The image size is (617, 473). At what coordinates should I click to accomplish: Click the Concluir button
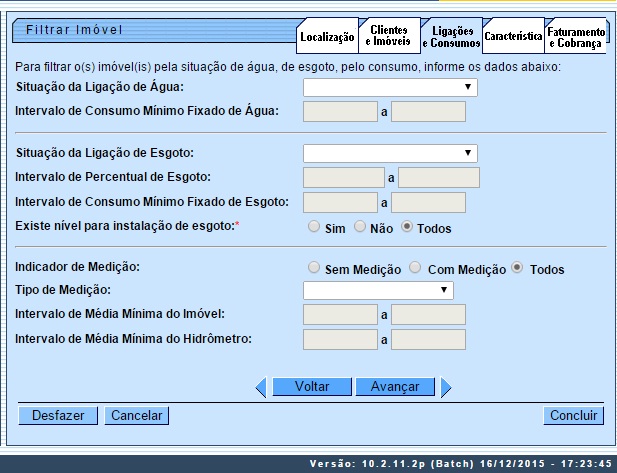coord(573,415)
